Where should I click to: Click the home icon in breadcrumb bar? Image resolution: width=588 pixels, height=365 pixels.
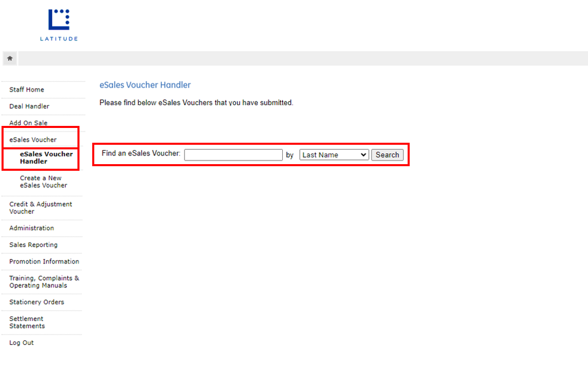pyautogui.click(x=10, y=59)
